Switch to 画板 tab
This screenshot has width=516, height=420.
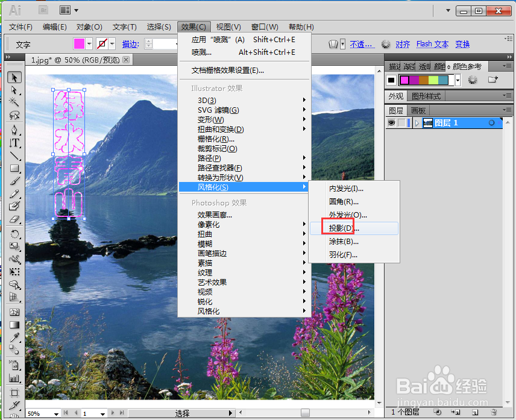(418, 110)
